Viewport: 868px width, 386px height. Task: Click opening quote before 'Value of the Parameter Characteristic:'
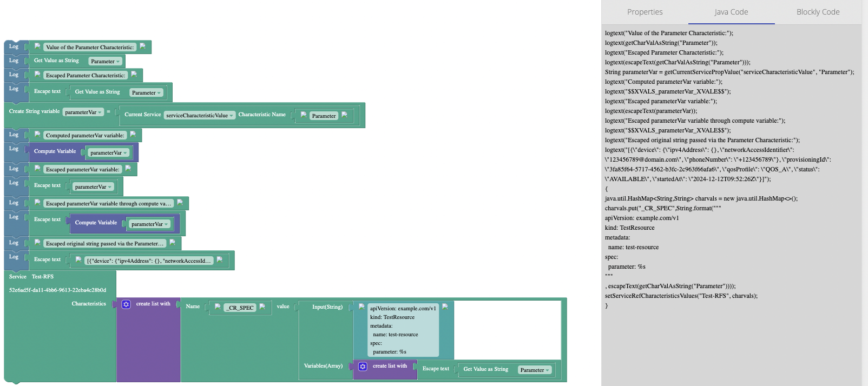[x=37, y=46]
